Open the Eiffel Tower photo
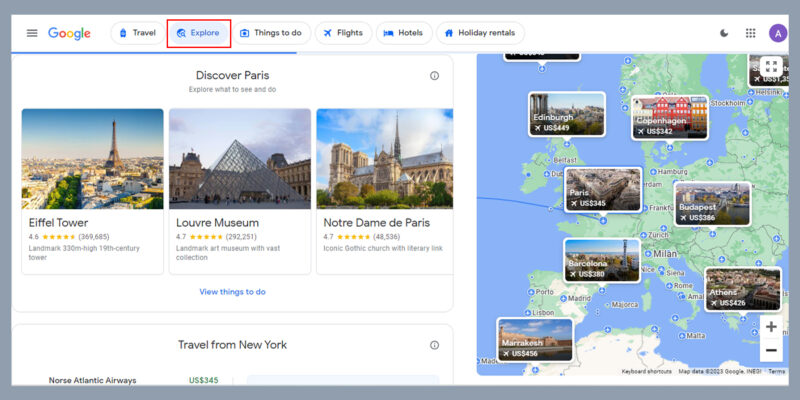This screenshot has height=400, width=800. click(x=92, y=159)
